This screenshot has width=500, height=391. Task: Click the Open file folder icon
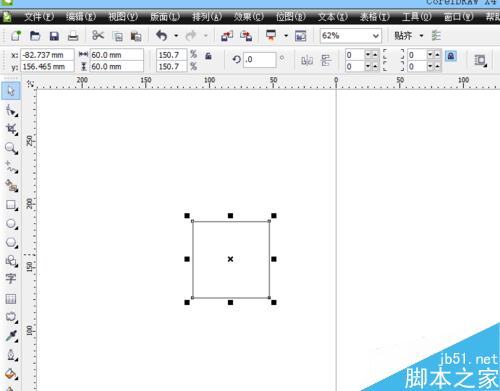pyautogui.click(x=35, y=35)
